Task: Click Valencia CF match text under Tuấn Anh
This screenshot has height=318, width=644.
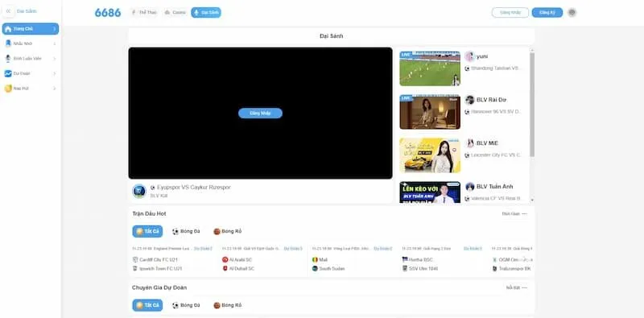Action: (x=496, y=198)
